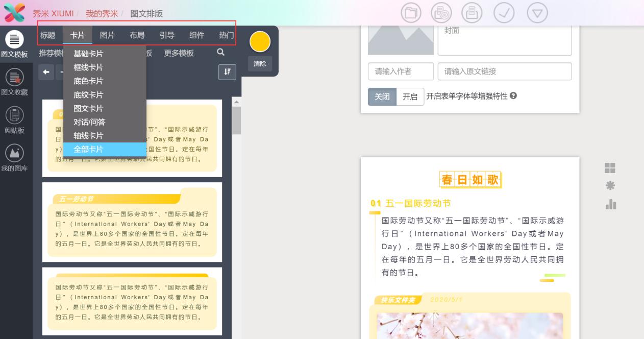Click the 请输入作者 author input field
This screenshot has width=644, height=339.
tap(401, 71)
